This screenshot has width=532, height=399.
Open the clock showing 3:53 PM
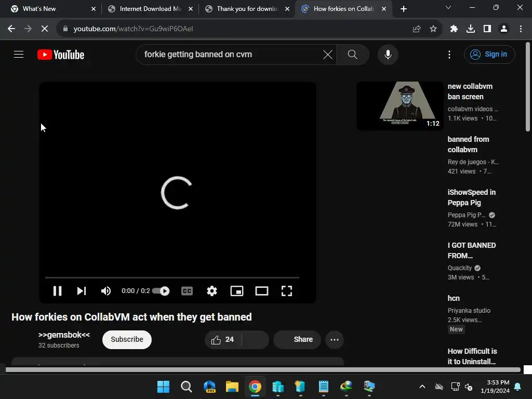click(495, 387)
